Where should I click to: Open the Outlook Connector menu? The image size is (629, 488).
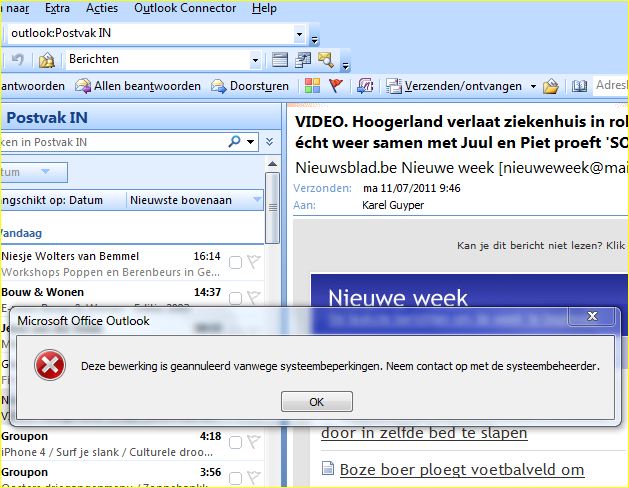coord(185,8)
